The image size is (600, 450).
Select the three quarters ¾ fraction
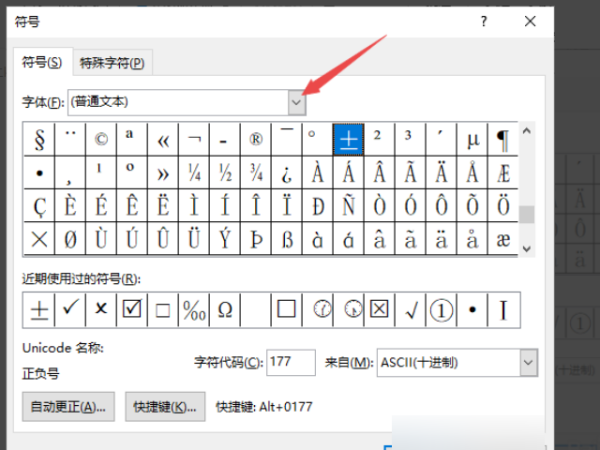[x=256, y=173]
